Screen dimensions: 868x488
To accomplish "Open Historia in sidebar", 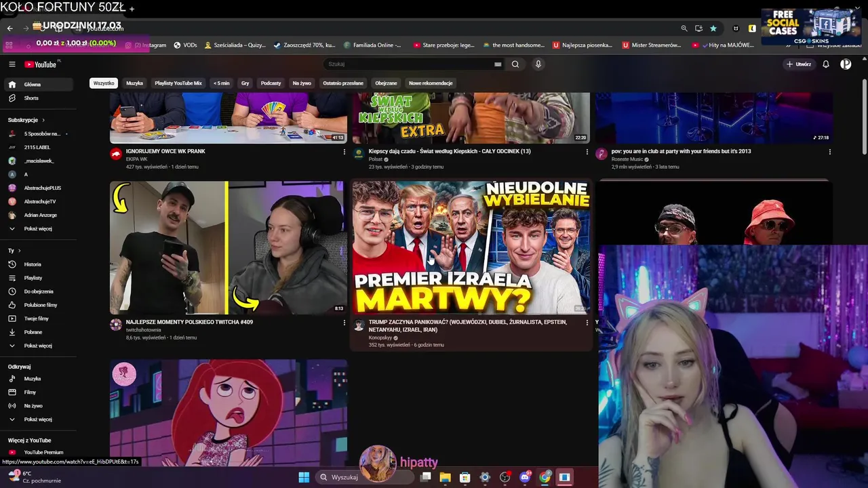I will click(38, 264).
